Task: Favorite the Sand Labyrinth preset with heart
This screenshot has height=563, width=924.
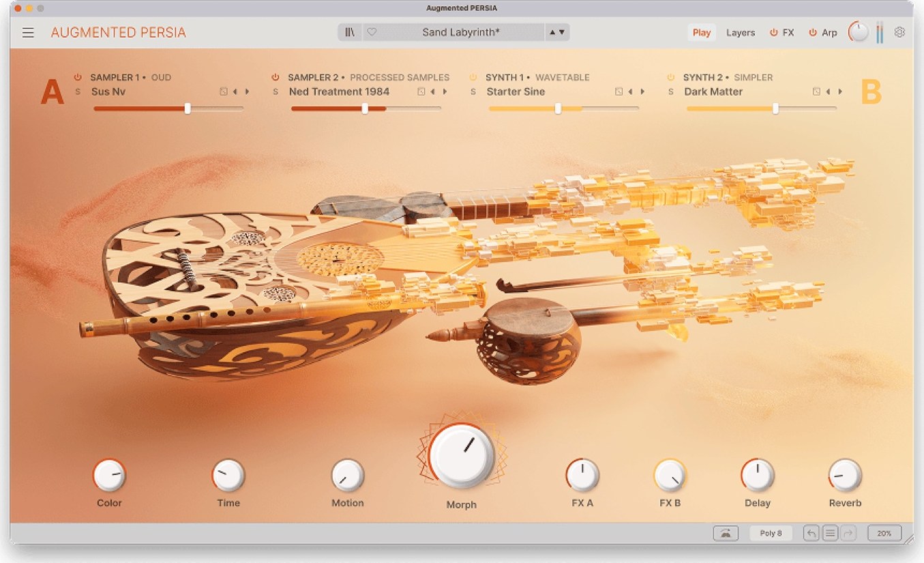Action: (x=372, y=32)
